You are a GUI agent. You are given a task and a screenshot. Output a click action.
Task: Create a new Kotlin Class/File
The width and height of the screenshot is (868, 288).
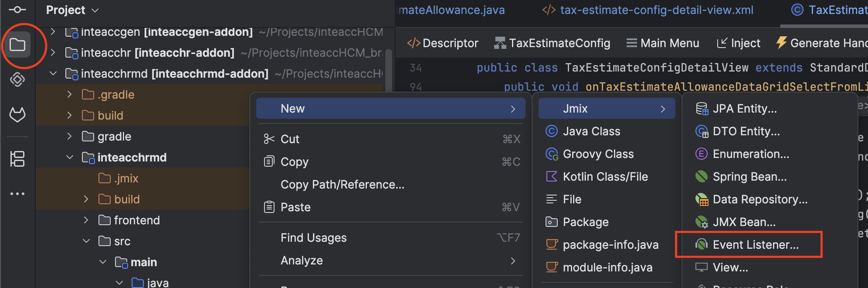click(607, 176)
